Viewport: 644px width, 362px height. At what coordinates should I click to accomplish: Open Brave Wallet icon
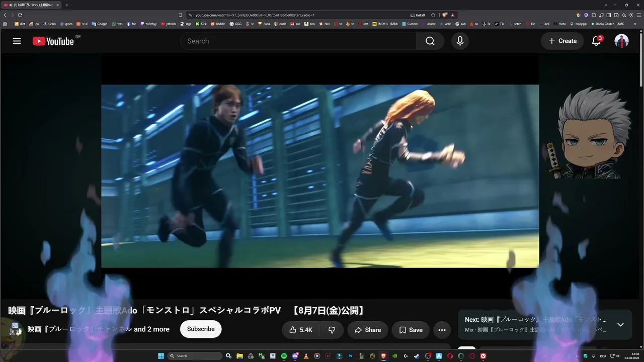pos(617,15)
